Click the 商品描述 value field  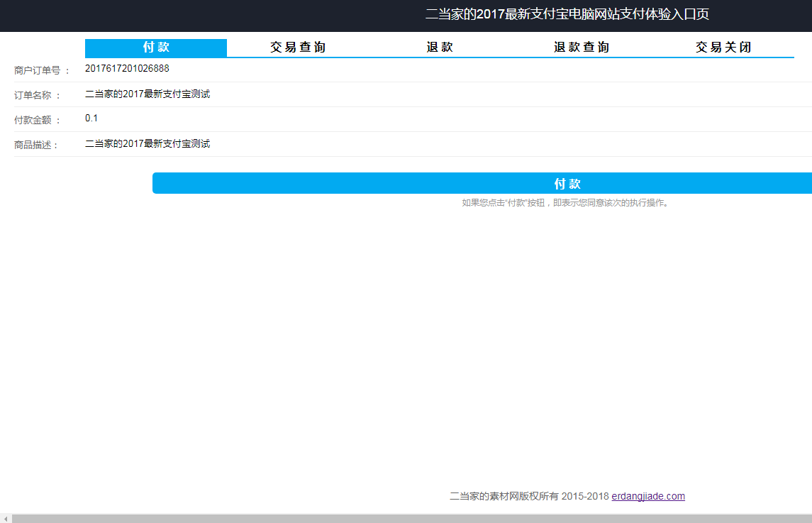tap(448, 143)
